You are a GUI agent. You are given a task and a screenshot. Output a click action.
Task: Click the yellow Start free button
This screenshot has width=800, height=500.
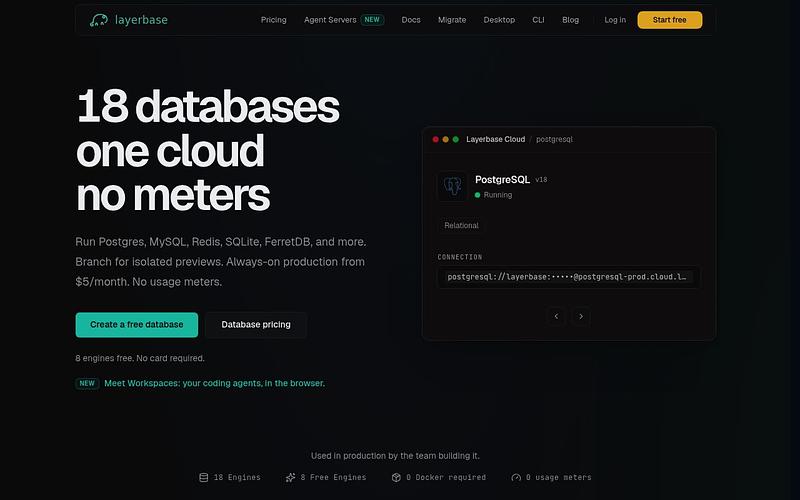point(669,20)
